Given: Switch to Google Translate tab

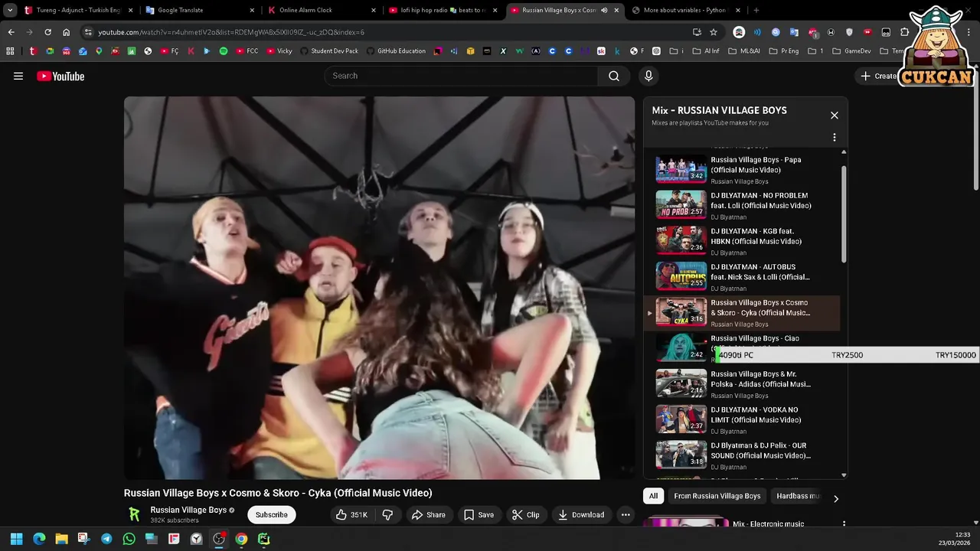Looking at the screenshot, I should [201, 10].
